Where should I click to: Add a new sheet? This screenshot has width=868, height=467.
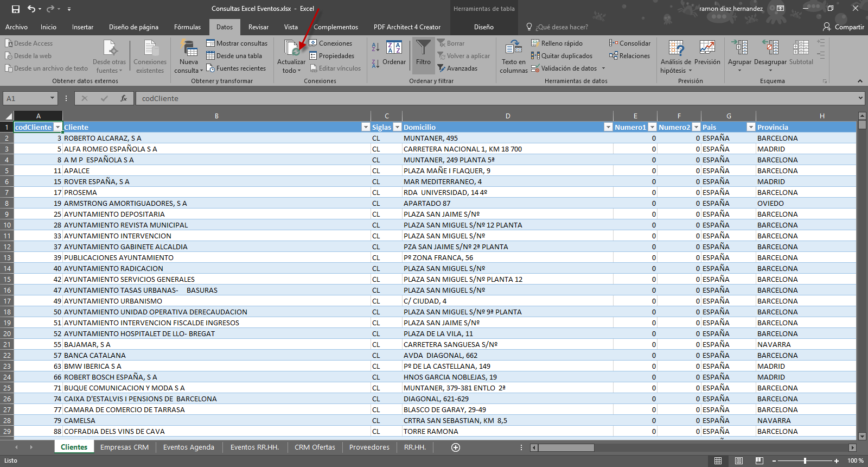tap(456, 447)
